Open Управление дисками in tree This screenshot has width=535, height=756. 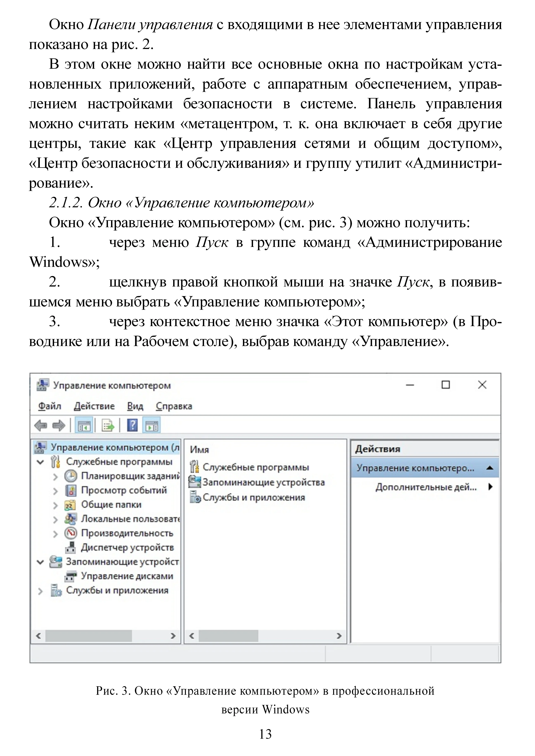pos(127,576)
